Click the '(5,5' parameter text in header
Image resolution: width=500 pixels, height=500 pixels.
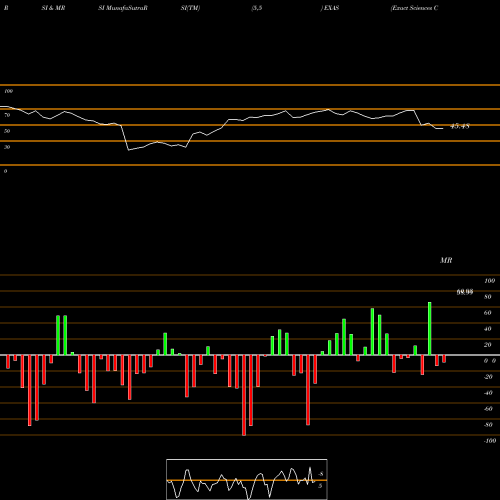tap(257, 8)
